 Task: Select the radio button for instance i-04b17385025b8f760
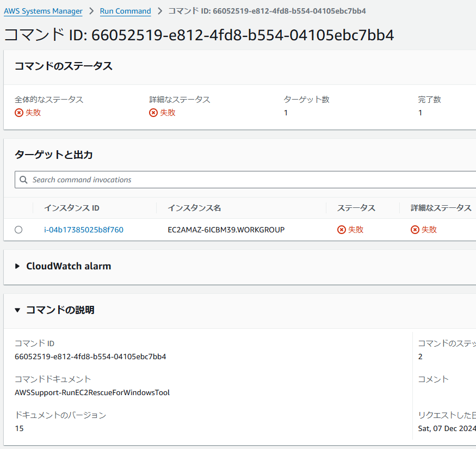point(18,230)
